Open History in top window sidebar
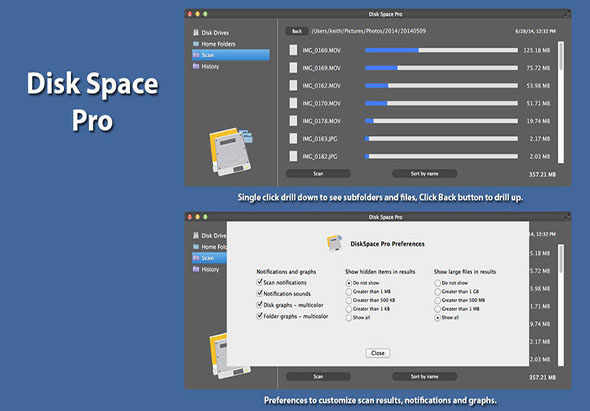 coord(206,67)
